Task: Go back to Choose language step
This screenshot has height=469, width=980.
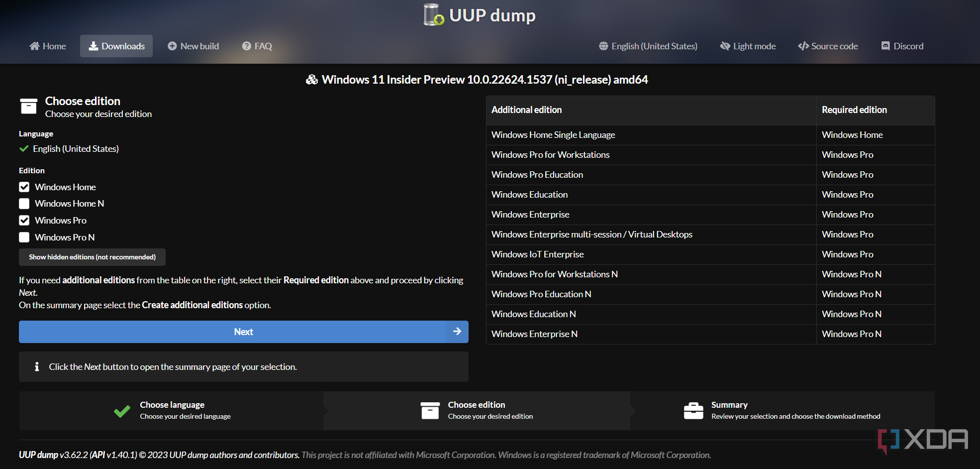Action: tap(172, 411)
